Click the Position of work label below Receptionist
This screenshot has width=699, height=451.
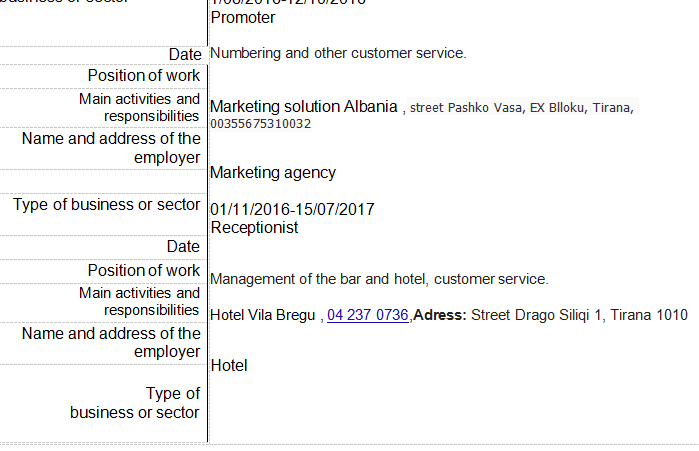pyautogui.click(x=144, y=271)
